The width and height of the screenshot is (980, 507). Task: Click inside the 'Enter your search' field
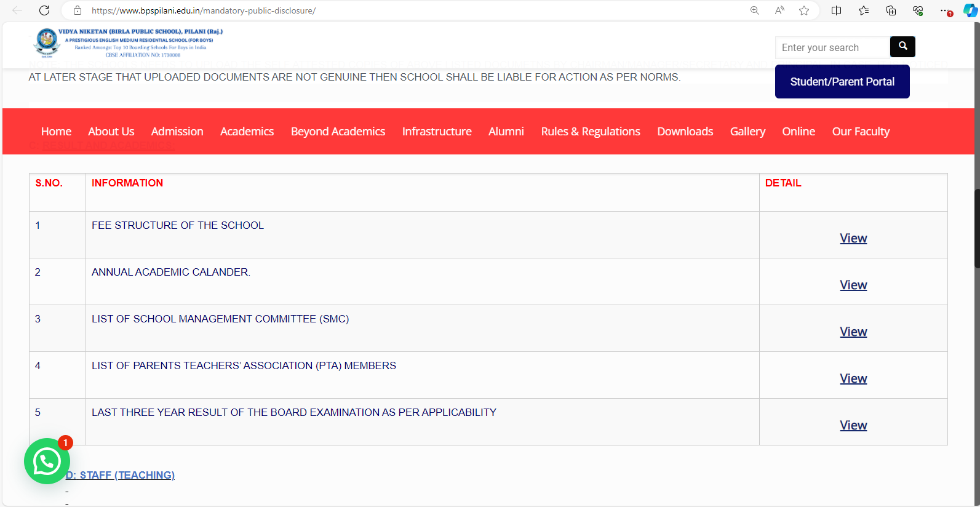click(x=832, y=47)
